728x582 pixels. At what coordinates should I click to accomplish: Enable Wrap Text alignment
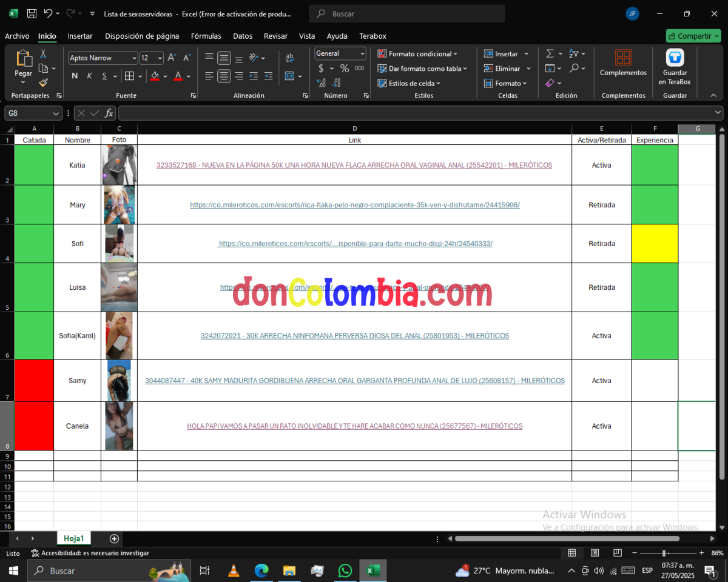point(290,58)
